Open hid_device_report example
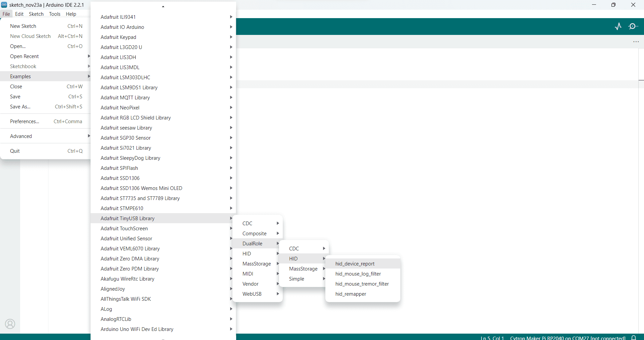Screen dimensions: 644x340 [363, 264]
